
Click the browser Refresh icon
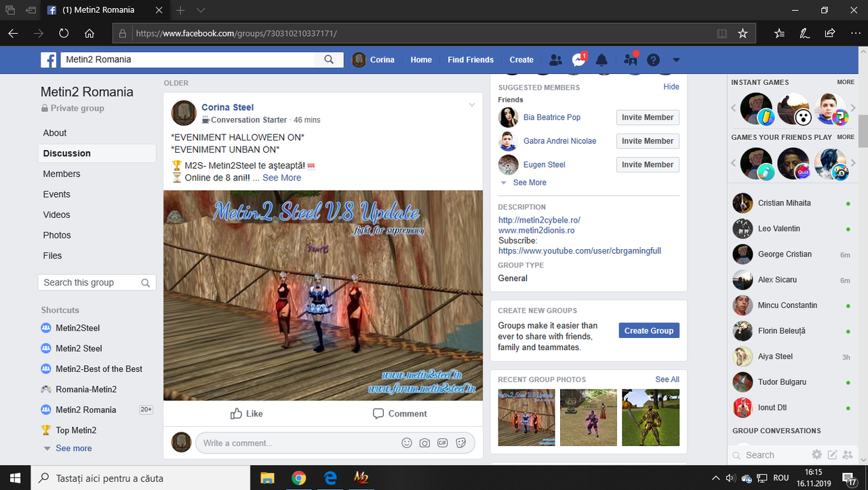pos(64,33)
